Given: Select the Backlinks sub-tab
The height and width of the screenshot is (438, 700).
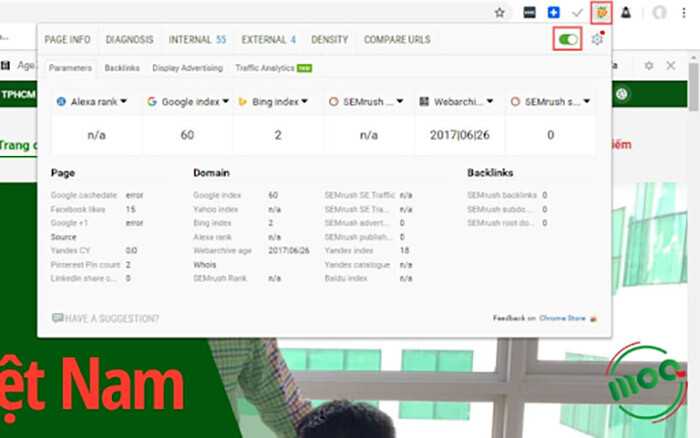Looking at the screenshot, I should point(122,68).
